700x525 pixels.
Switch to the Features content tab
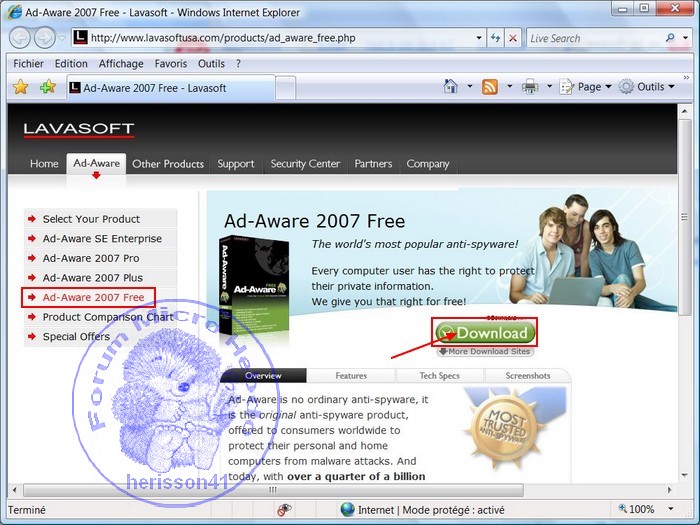[351, 376]
